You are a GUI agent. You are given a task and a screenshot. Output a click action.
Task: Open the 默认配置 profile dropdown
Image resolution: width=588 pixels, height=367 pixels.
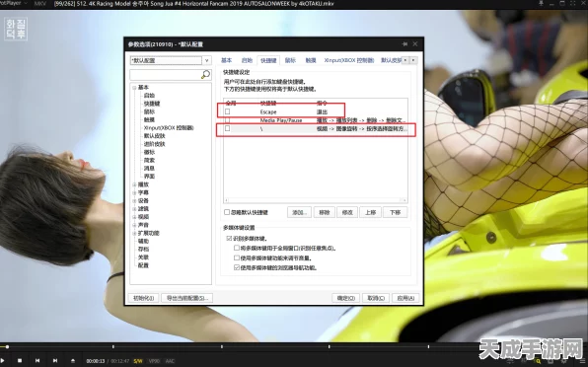coord(206,60)
